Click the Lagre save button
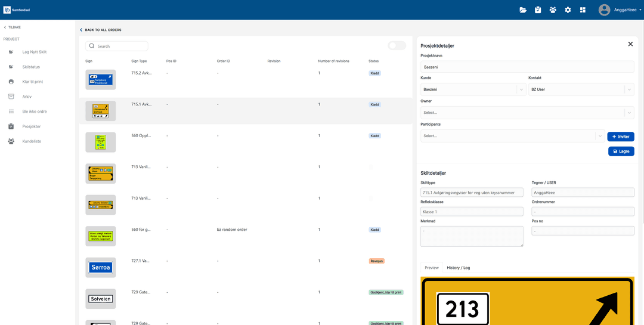 pyautogui.click(x=621, y=151)
